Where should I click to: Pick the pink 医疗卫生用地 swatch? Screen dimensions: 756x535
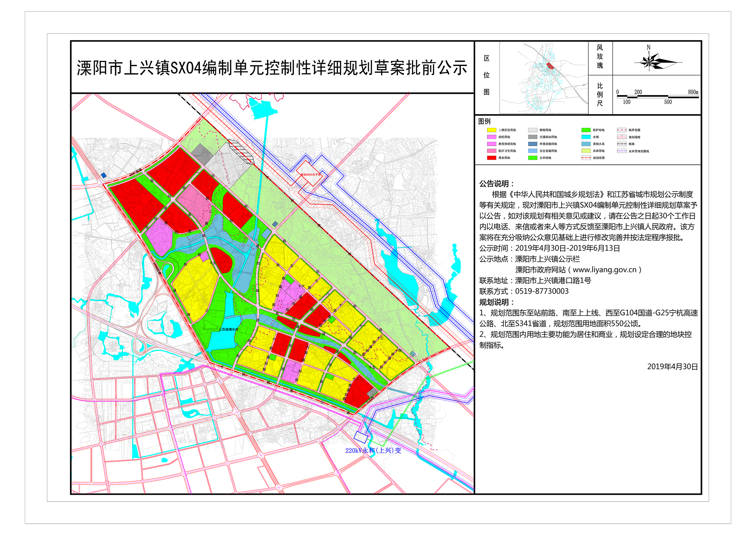pyautogui.click(x=491, y=151)
